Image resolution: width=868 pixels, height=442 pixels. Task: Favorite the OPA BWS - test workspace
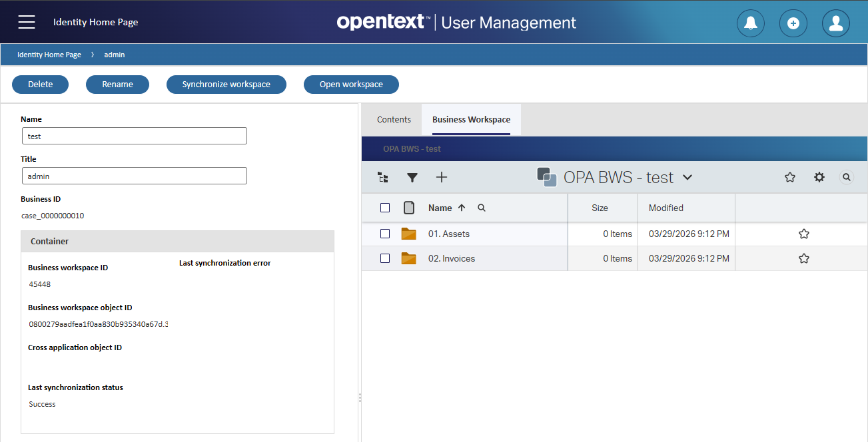pos(790,177)
